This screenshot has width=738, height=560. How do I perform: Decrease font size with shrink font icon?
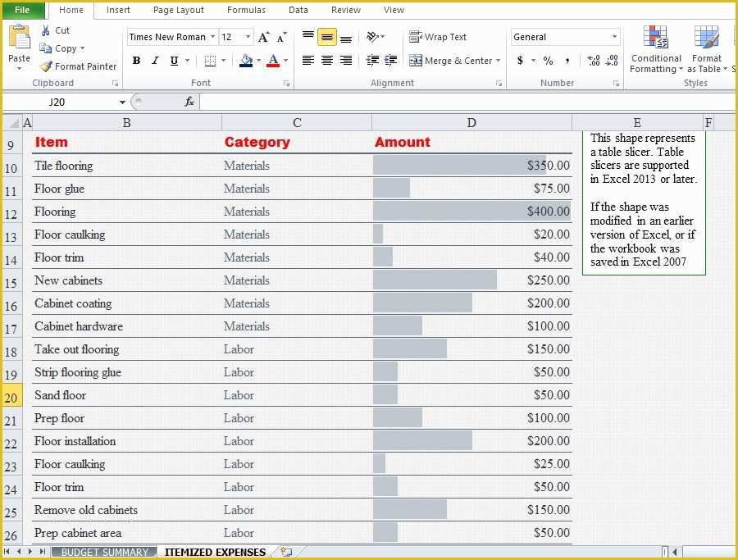(282, 37)
